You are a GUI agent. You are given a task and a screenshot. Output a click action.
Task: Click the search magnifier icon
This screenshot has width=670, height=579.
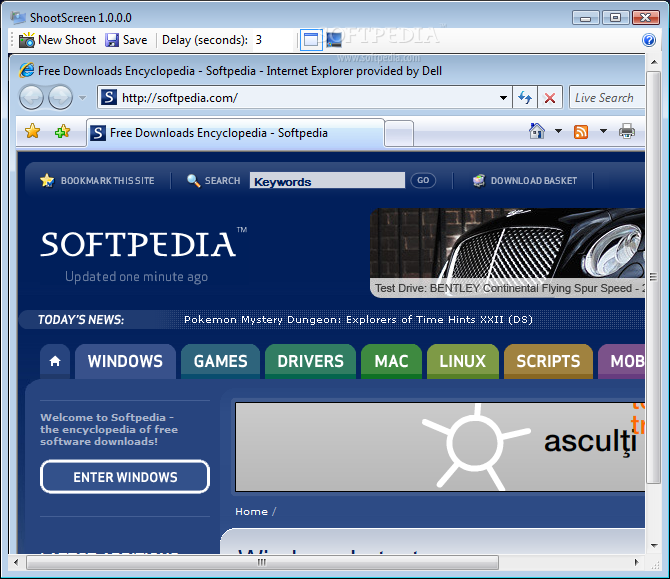(x=194, y=181)
